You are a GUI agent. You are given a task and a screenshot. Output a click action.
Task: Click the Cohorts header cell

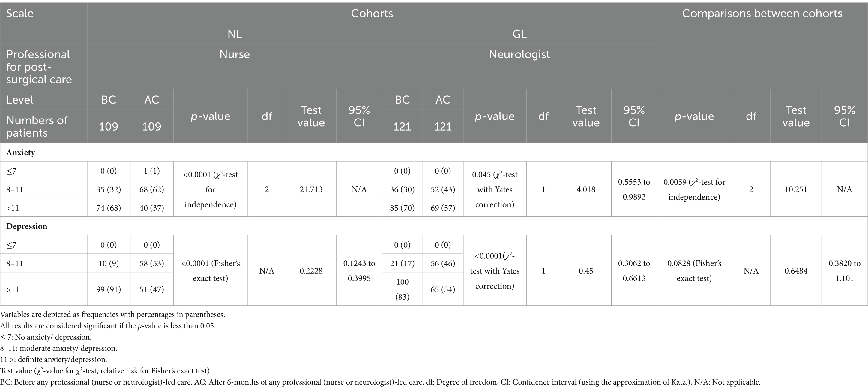click(372, 13)
